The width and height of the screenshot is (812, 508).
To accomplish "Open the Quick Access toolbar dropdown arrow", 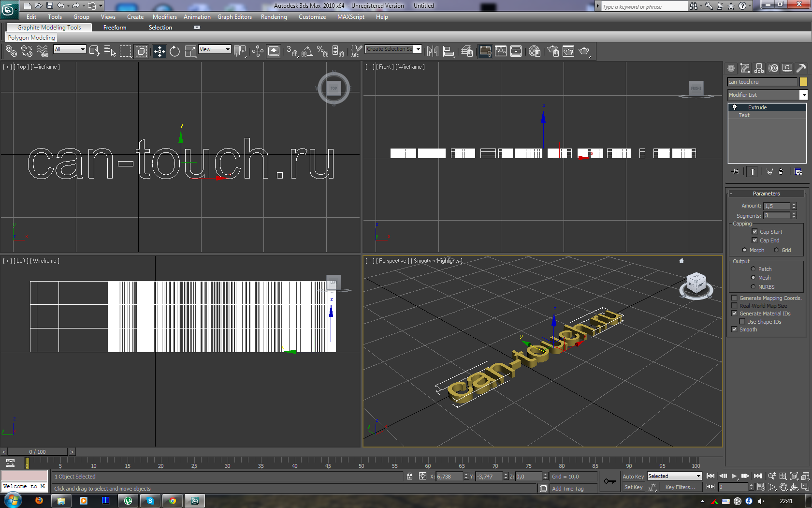I will (101, 6).
